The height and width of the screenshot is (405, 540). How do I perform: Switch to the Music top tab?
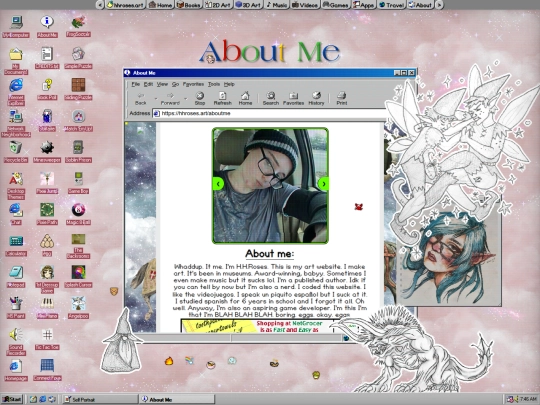click(x=277, y=5)
